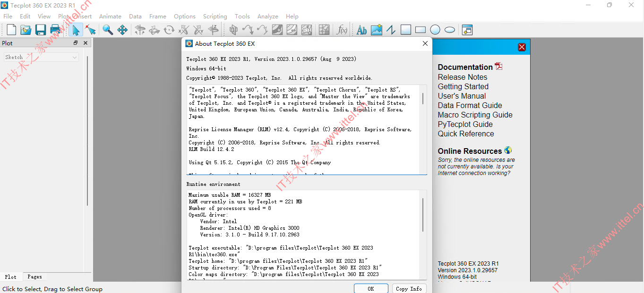Undock the Plot sidebar panel
Image resolution: width=644 pixels, height=293 pixels.
(76, 43)
